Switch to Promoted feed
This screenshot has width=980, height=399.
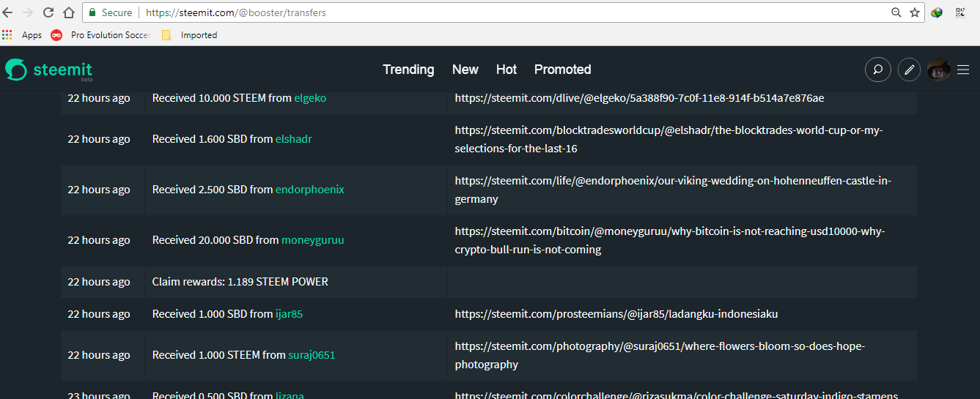point(563,70)
